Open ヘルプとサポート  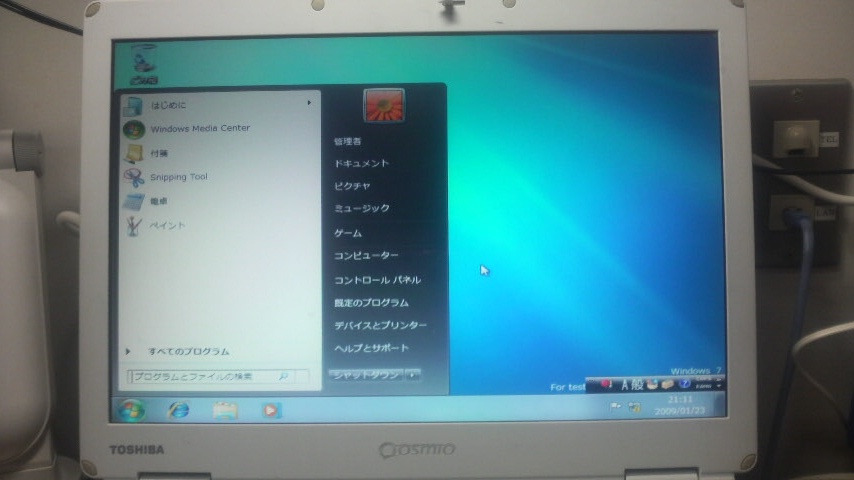pyautogui.click(x=371, y=348)
